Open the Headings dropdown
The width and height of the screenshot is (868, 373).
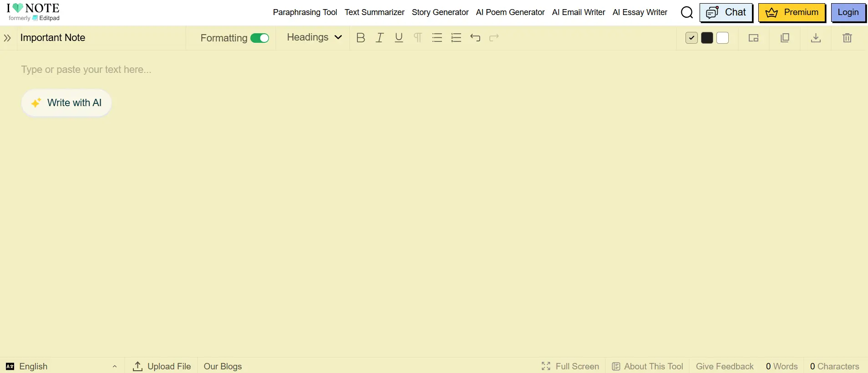pos(314,37)
